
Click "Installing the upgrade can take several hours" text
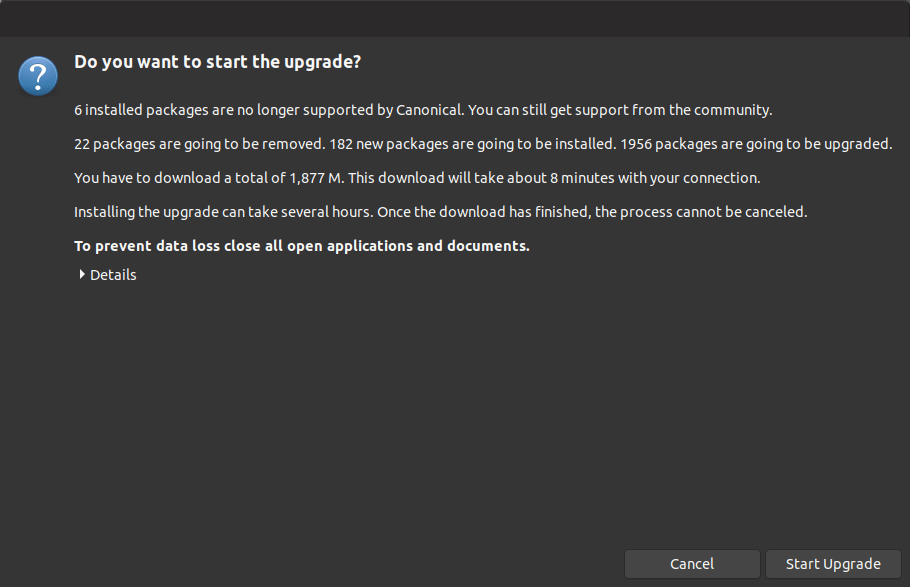click(x=222, y=212)
